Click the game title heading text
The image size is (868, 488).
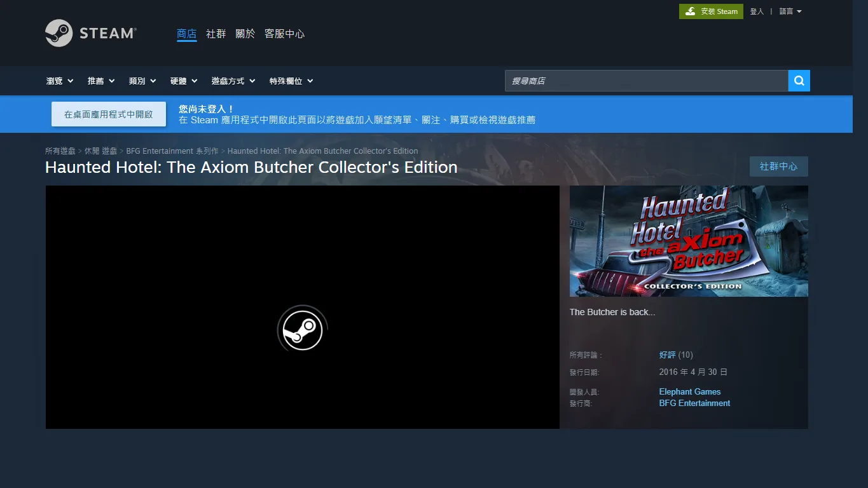click(x=251, y=167)
